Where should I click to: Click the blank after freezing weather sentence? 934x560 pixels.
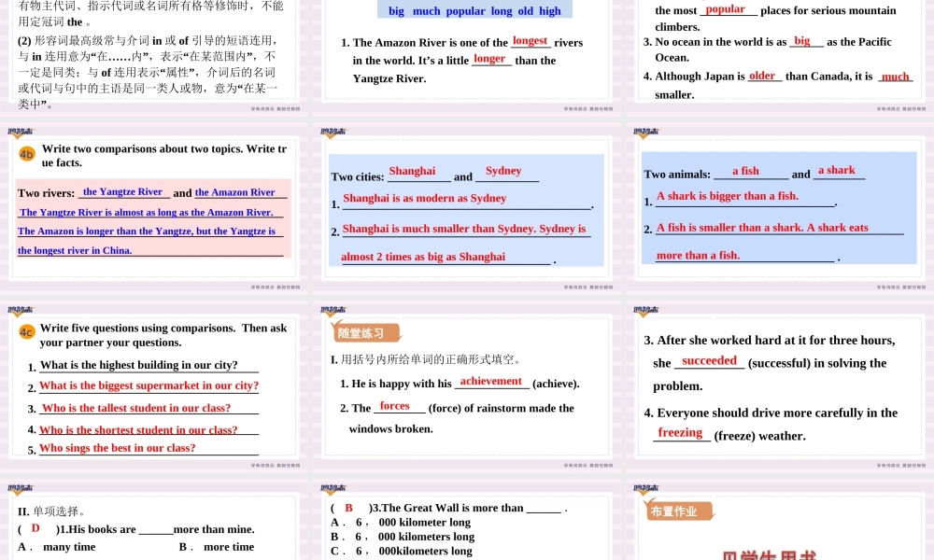[x=682, y=432]
